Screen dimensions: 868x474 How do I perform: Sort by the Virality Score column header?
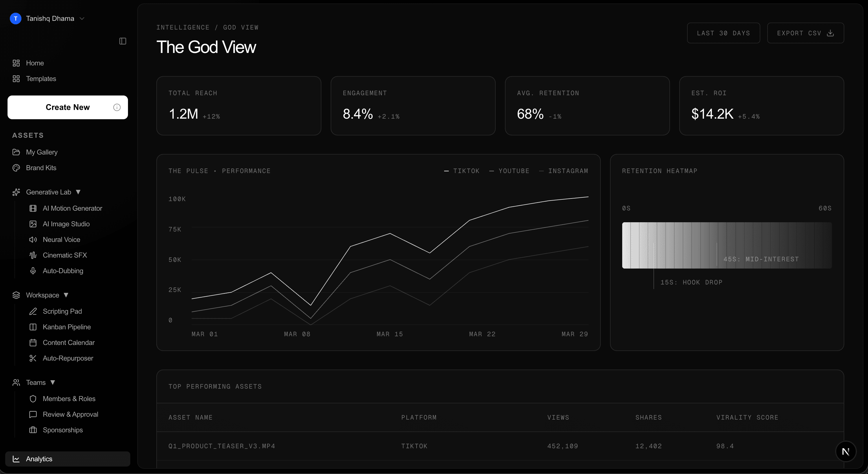point(747,417)
